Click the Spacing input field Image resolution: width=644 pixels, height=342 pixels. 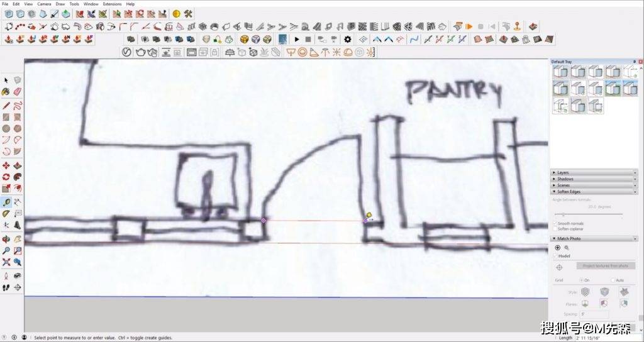594,314
